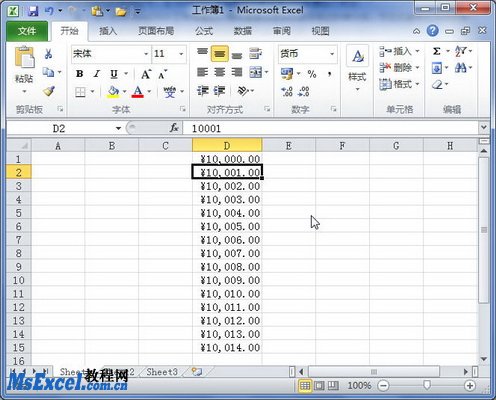Click the Increase Decimal icon

287,91
